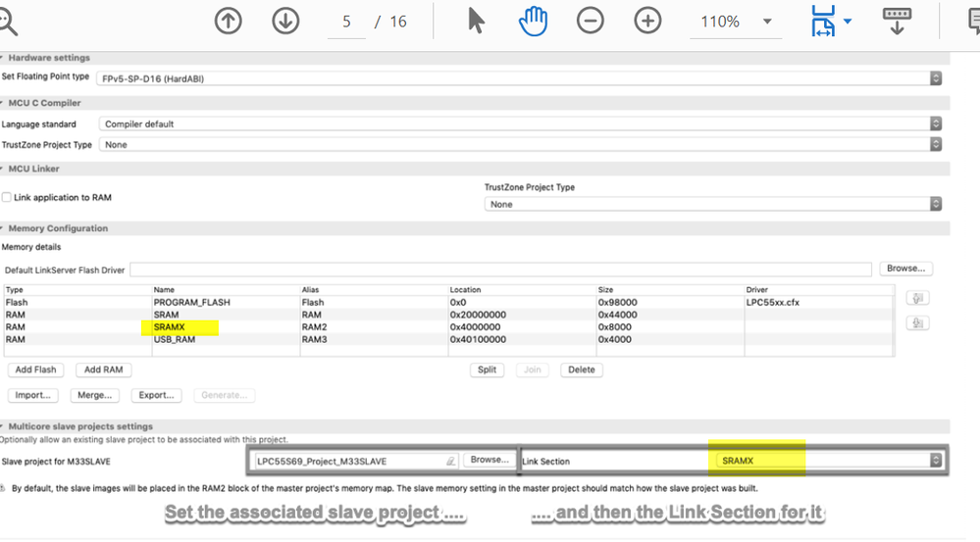Collapse the MCU Linker section

(3, 169)
